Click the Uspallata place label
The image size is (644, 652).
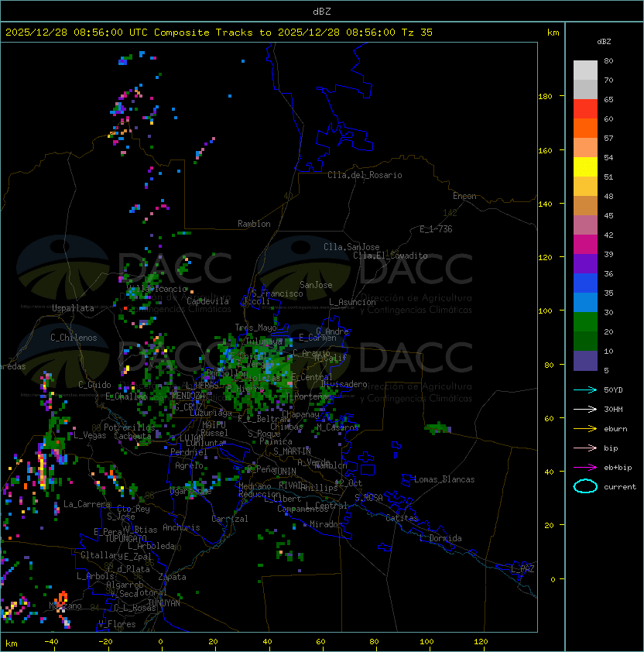[x=73, y=308]
